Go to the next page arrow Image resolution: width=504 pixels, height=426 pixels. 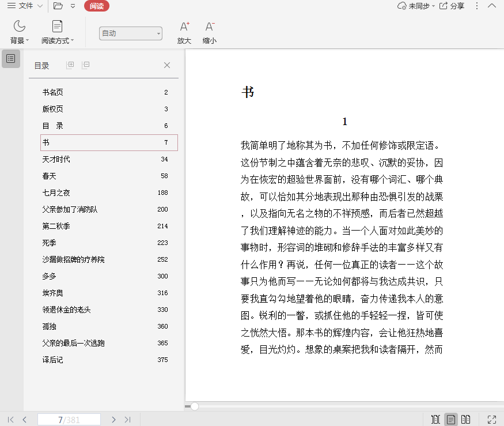click(113, 420)
